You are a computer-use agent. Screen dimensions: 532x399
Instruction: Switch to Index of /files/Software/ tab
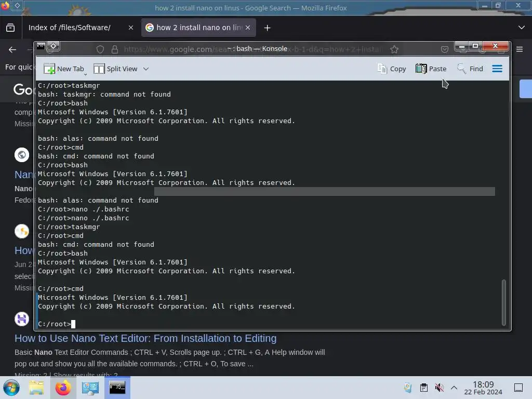tap(70, 28)
